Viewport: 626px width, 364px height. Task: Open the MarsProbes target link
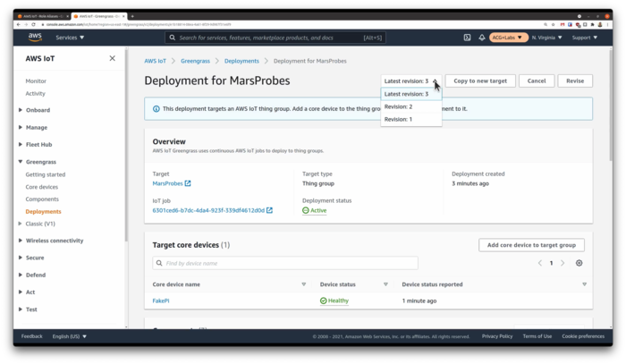pyautogui.click(x=168, y=183)
